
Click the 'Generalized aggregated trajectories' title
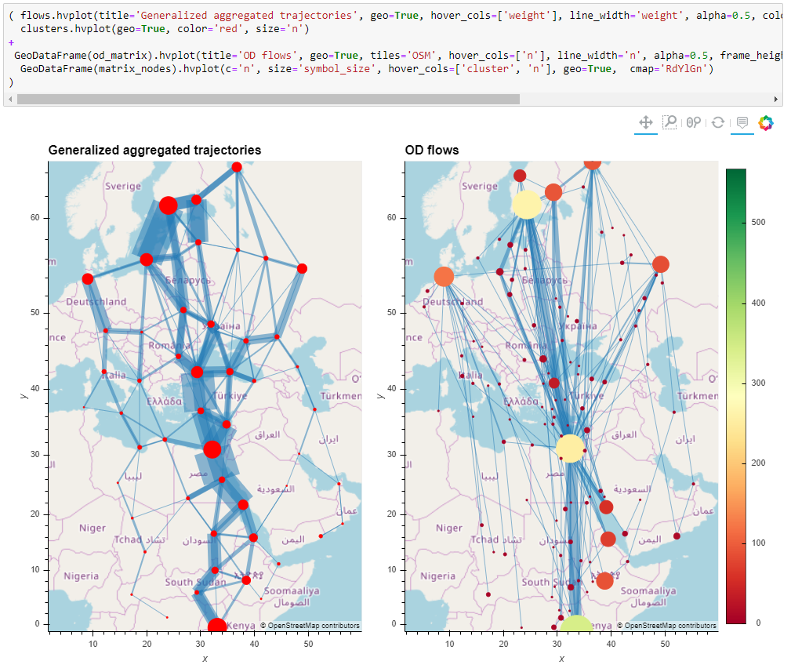[x=155, y=150]
